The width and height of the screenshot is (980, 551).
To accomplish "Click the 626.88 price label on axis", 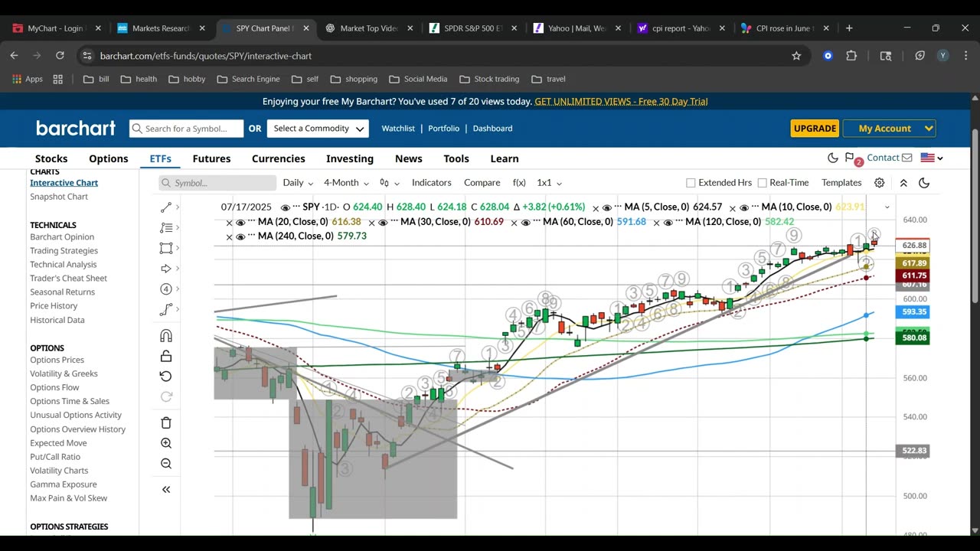I will point(914,246).
